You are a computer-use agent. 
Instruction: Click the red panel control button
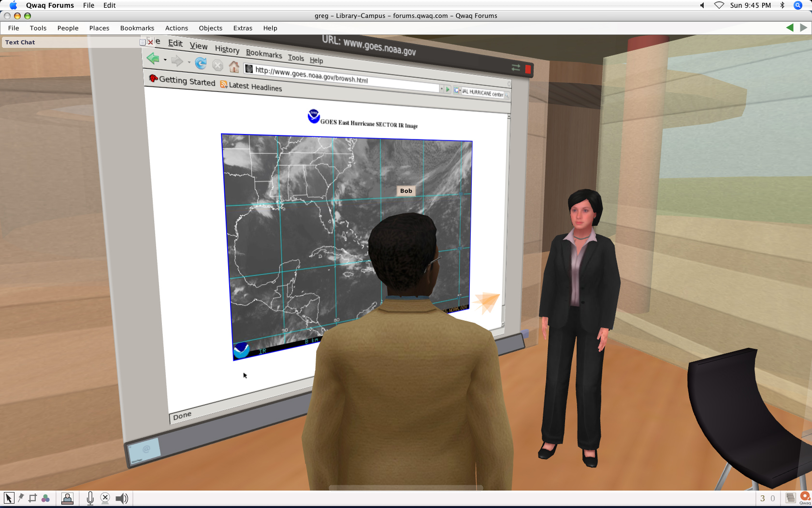tap(528, 69)
